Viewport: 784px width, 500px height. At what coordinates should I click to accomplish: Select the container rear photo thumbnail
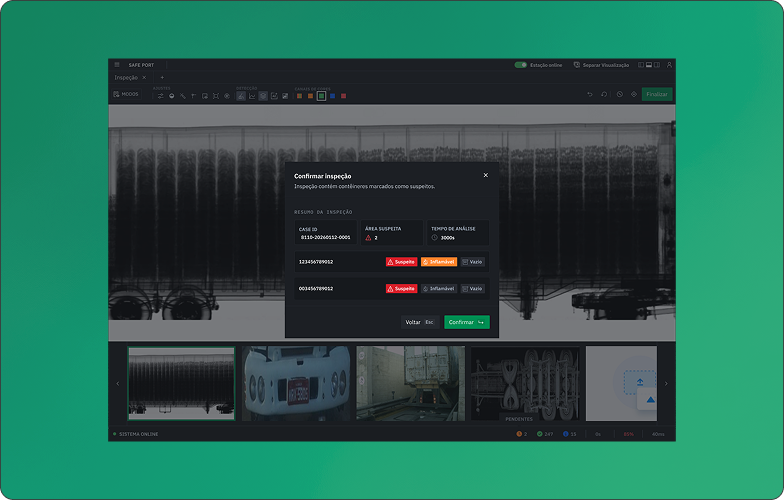click(x=410, y=384)
